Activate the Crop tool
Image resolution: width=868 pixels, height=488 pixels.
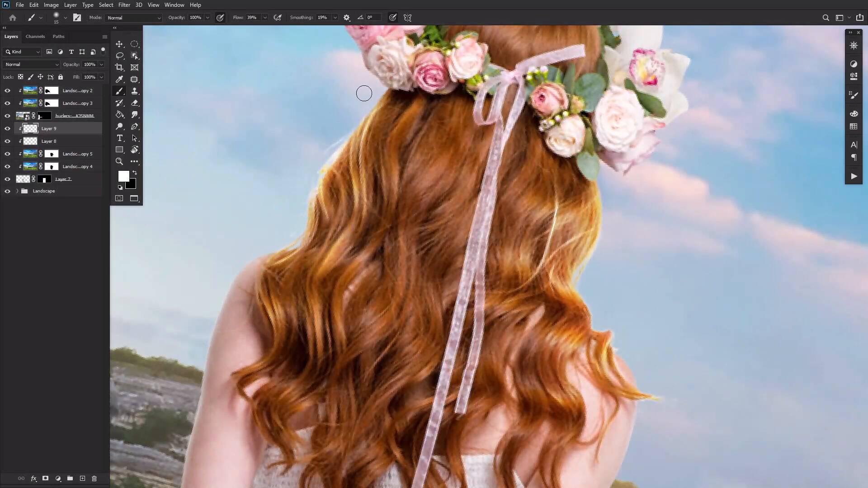point(119,67)
